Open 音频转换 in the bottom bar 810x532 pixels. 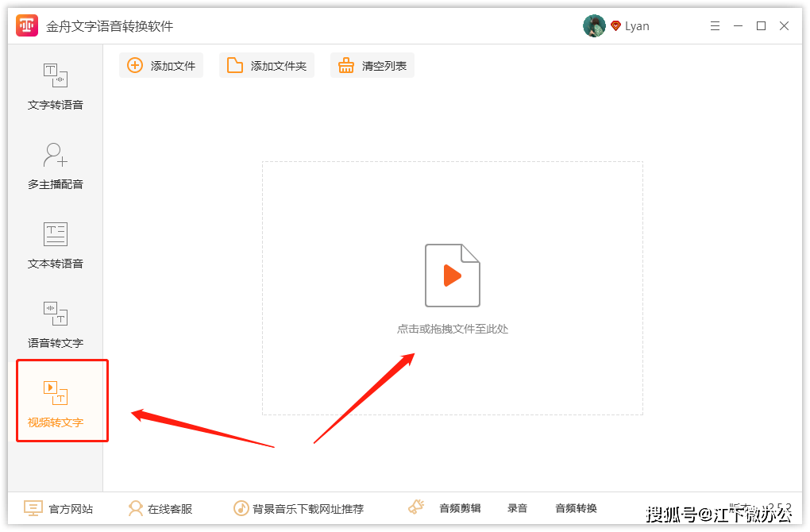[x=576, y=508]
